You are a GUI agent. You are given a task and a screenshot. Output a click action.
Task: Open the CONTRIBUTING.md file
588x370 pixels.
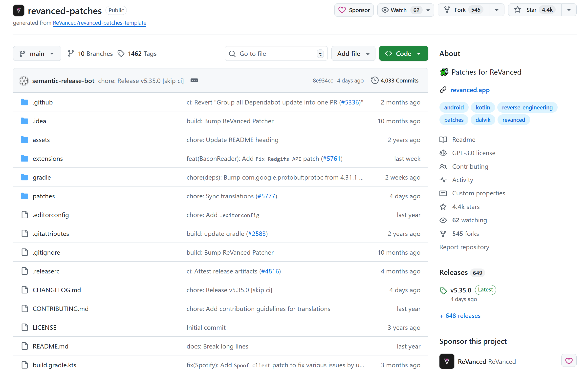(x=61, y=309)
